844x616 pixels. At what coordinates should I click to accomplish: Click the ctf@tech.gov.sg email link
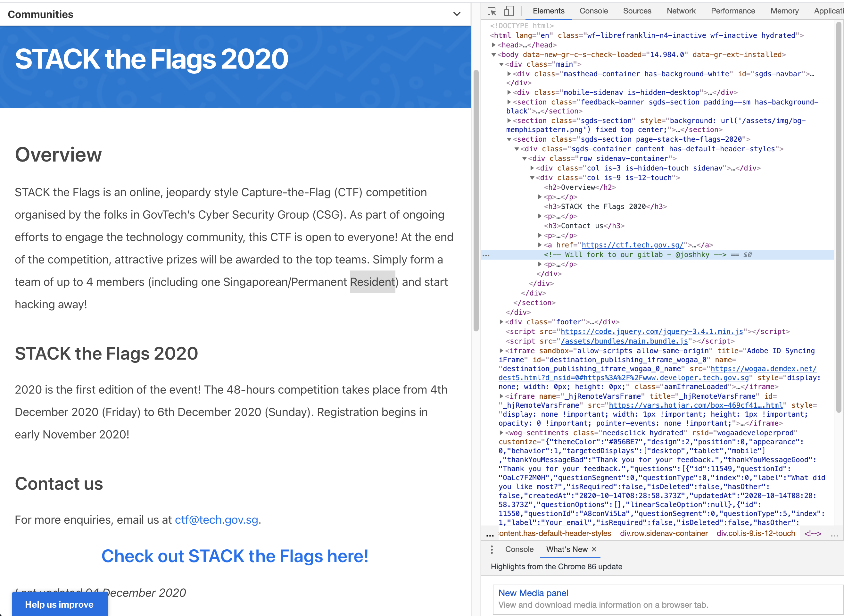pyautogui.click(x=217, y=520)
